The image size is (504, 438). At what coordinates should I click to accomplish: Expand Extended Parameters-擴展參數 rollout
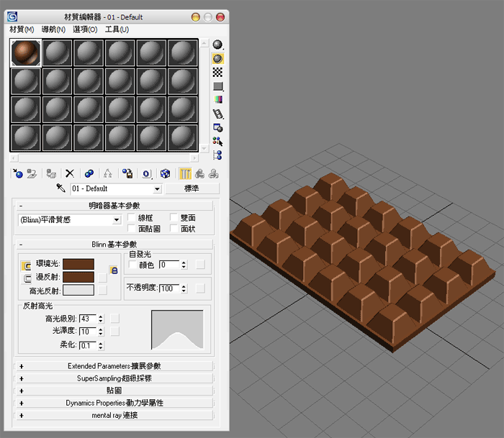click(114, 366)
